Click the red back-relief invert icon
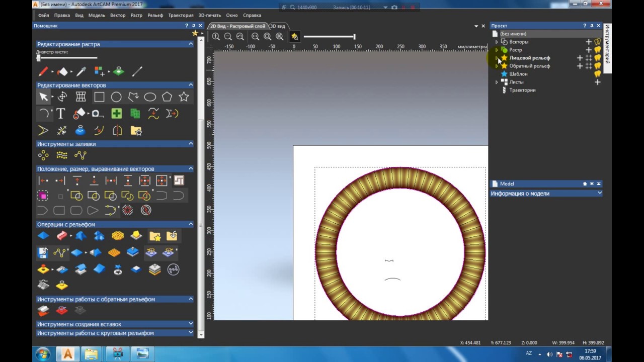This screenshot has width=644, height=362. (x=62, y=310)
